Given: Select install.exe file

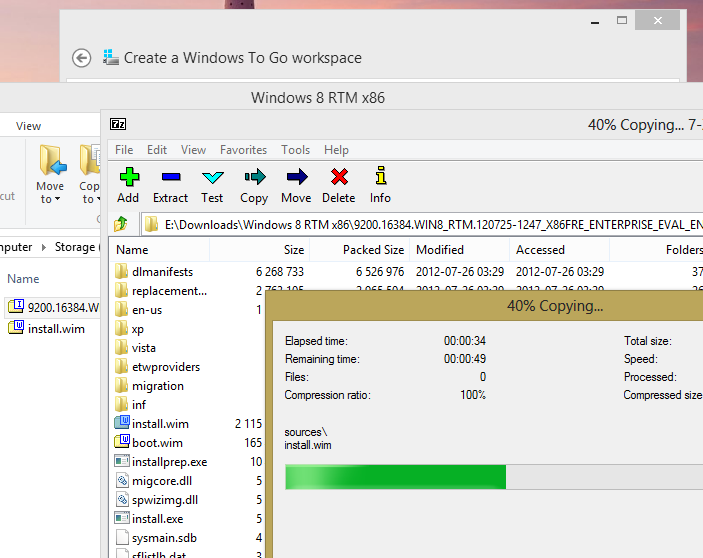Looking at the screenshot, I should pyautogui.click(x=157, y=519).
